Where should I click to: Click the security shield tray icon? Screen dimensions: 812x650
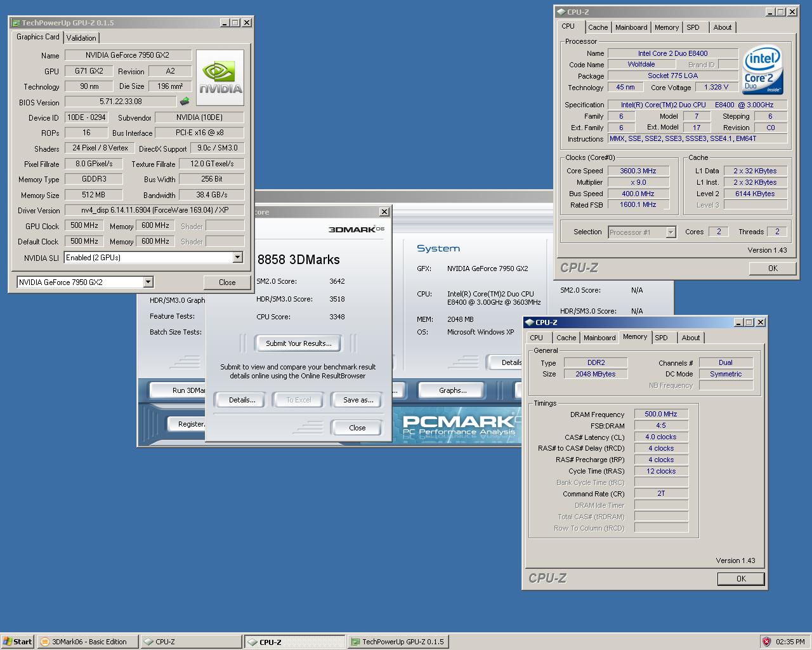tap(766, 642)
